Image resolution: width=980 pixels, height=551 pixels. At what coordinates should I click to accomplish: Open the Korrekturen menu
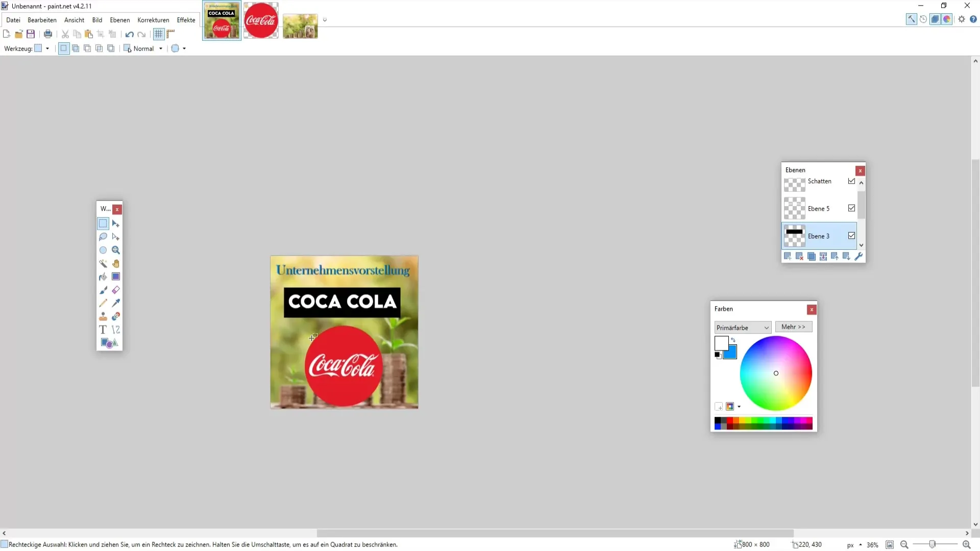(x=153, y=20)
